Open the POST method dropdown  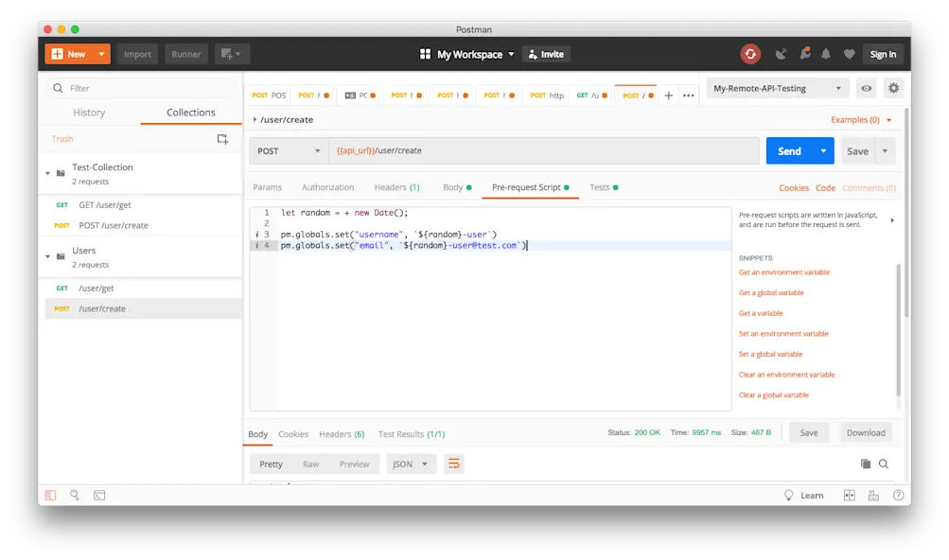[289, 150]
